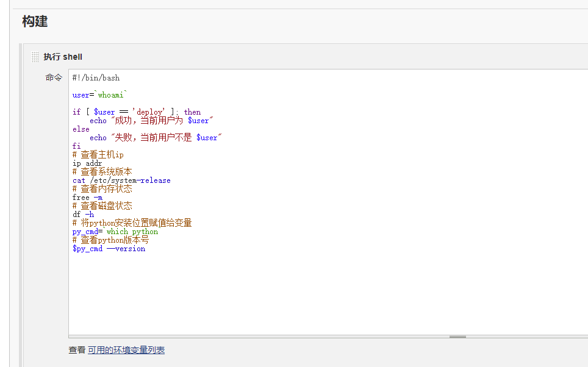
Task: Click the cat /etc/system-release line
Action: 121,180
